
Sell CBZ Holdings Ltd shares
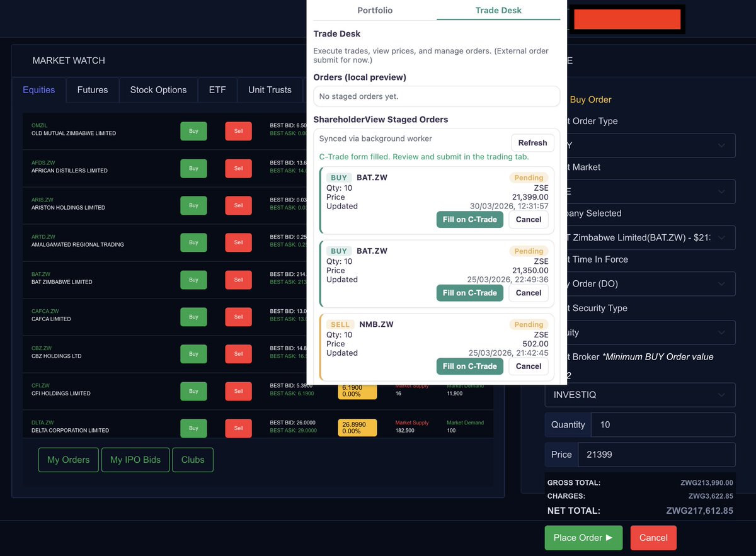(238, 354)
